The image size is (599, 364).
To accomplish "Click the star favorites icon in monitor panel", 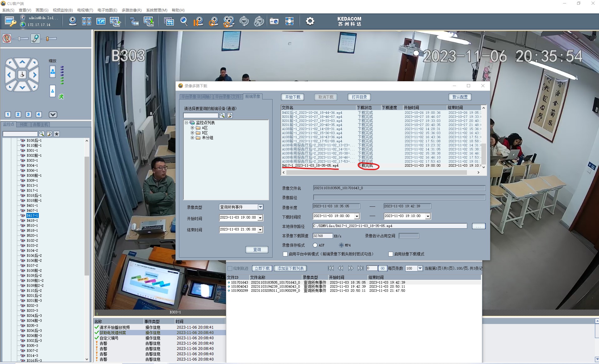I will (57, 134).
